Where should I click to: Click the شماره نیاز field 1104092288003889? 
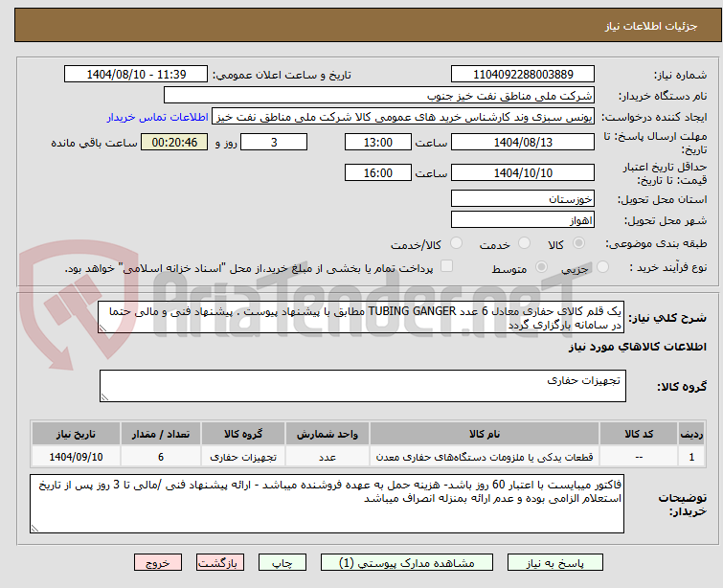pos(523,75)
